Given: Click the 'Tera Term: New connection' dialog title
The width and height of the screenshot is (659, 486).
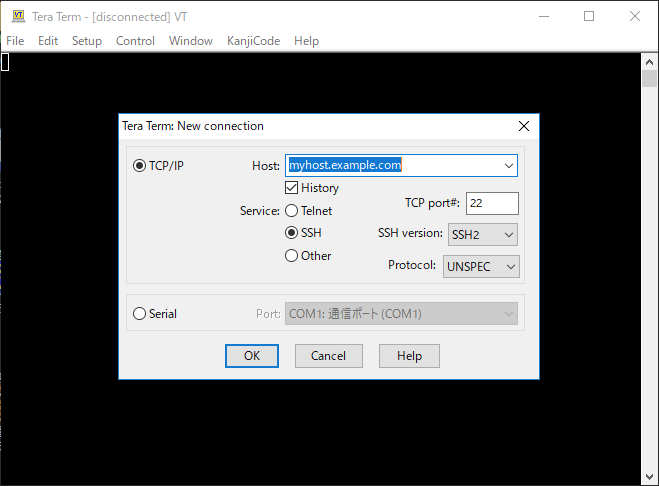Looking at the screenshot, I should pyautogui.click(x=193, y=126).
